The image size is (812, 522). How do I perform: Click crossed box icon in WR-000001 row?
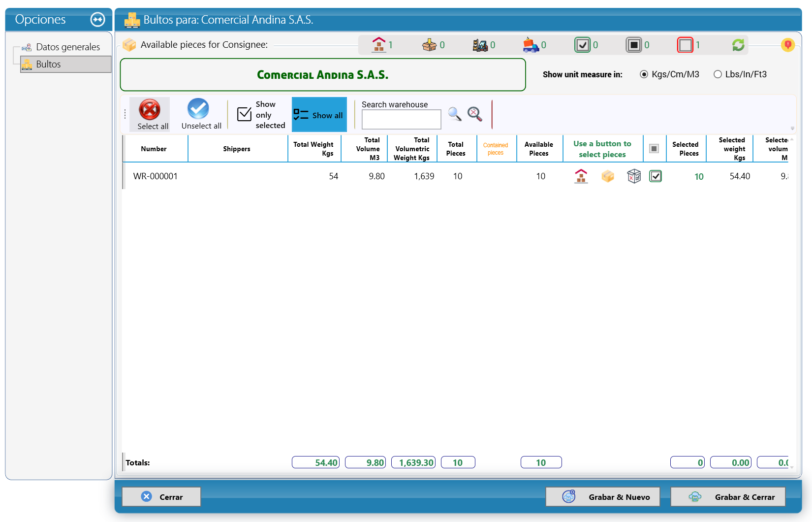coord(634,176)
